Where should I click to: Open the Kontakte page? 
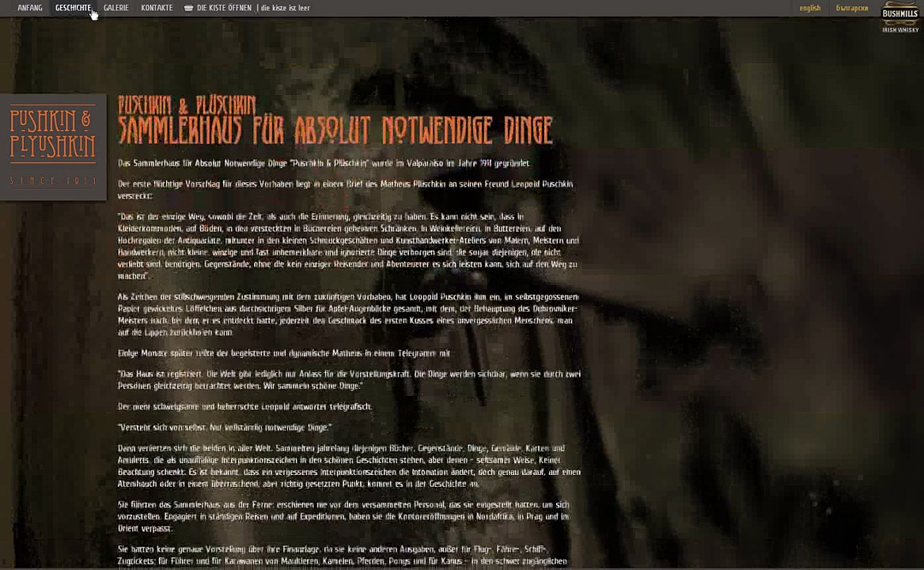[157, 8]
